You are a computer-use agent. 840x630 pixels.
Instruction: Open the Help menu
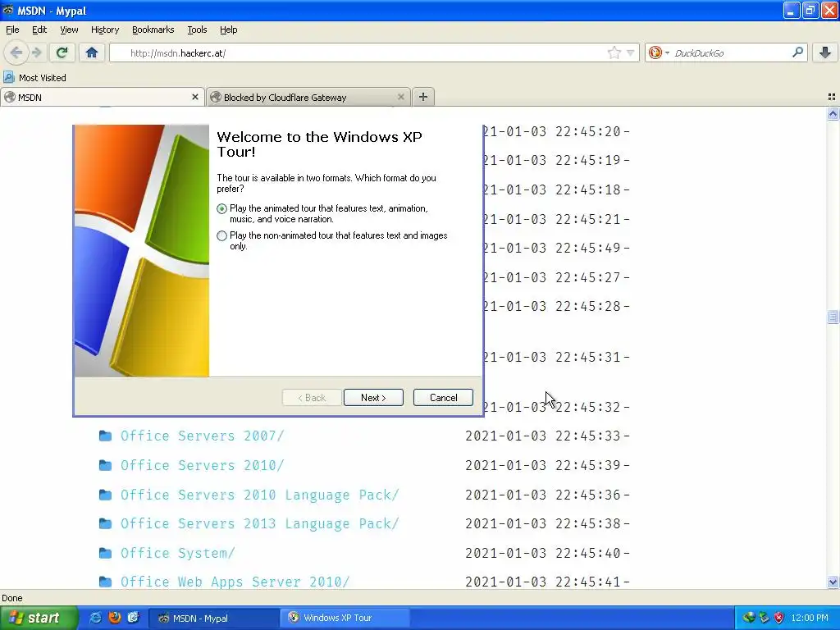click(x=228, y=30)
